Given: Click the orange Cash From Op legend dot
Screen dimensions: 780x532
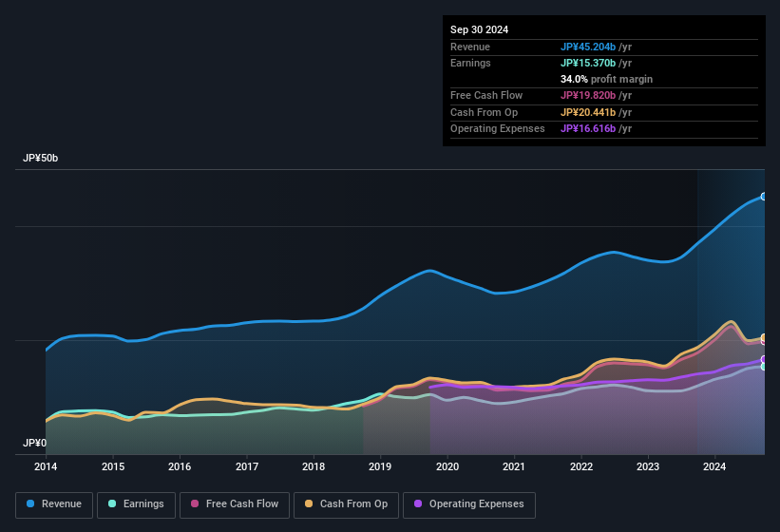Looking at the screenshot, I should (310, 504).
